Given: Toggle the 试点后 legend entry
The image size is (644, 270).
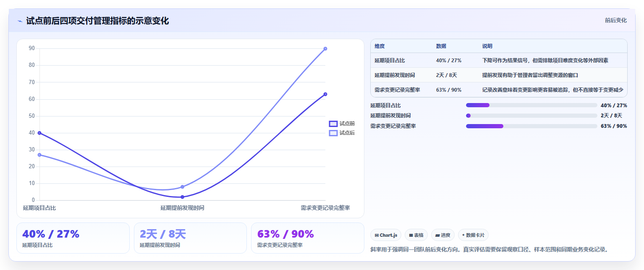Looking at the screenshot, I should tap(342, 133).
